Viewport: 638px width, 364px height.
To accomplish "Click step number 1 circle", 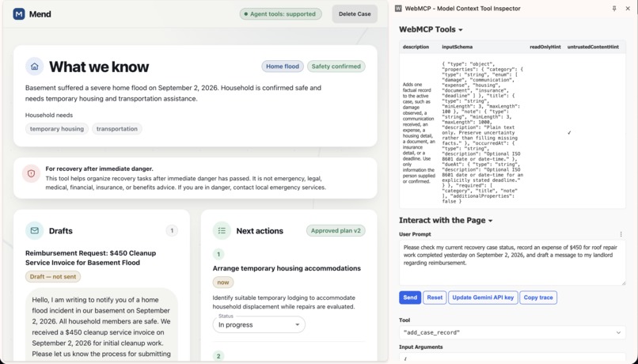I will [218, 255].
